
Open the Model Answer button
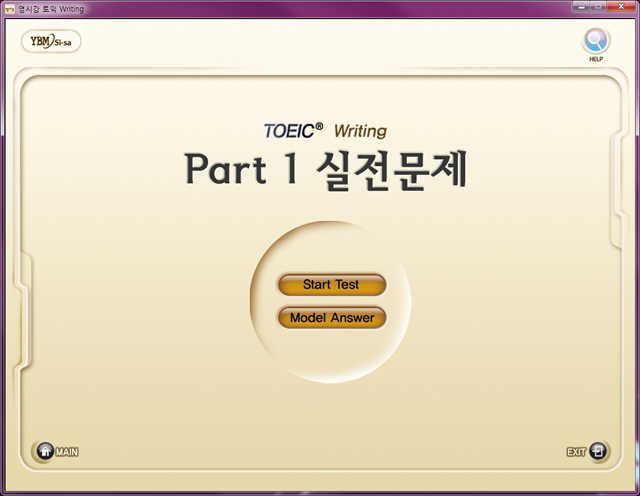click(331, 318)
